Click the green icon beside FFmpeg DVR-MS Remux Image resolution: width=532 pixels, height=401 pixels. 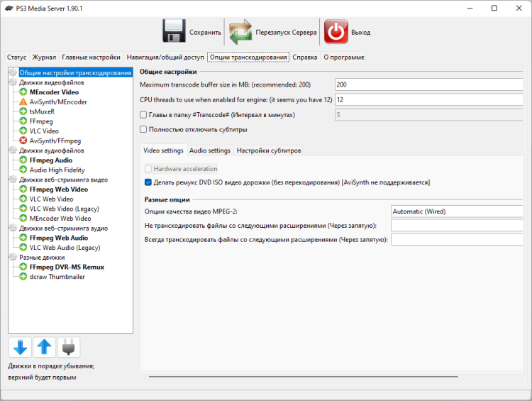click(x=23, y=267)
